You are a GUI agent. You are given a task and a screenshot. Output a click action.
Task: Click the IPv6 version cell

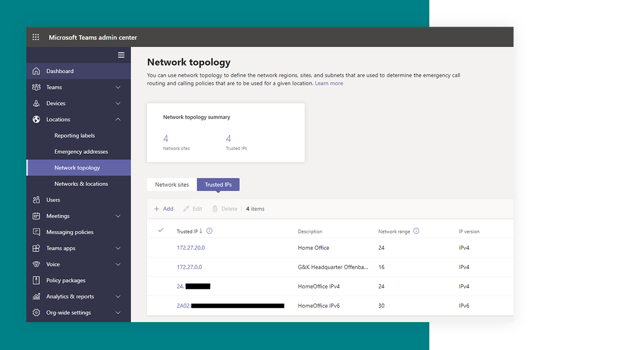click(x=464, y=306)
